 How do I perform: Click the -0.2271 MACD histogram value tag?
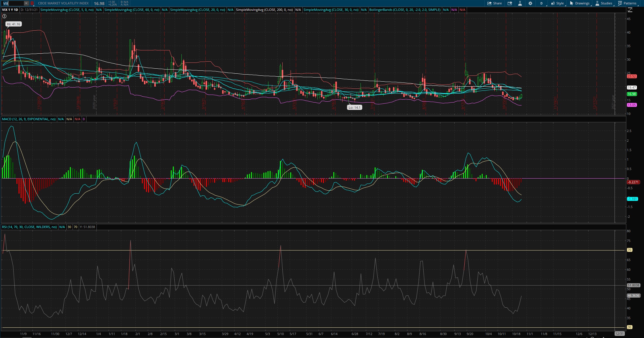633,182
